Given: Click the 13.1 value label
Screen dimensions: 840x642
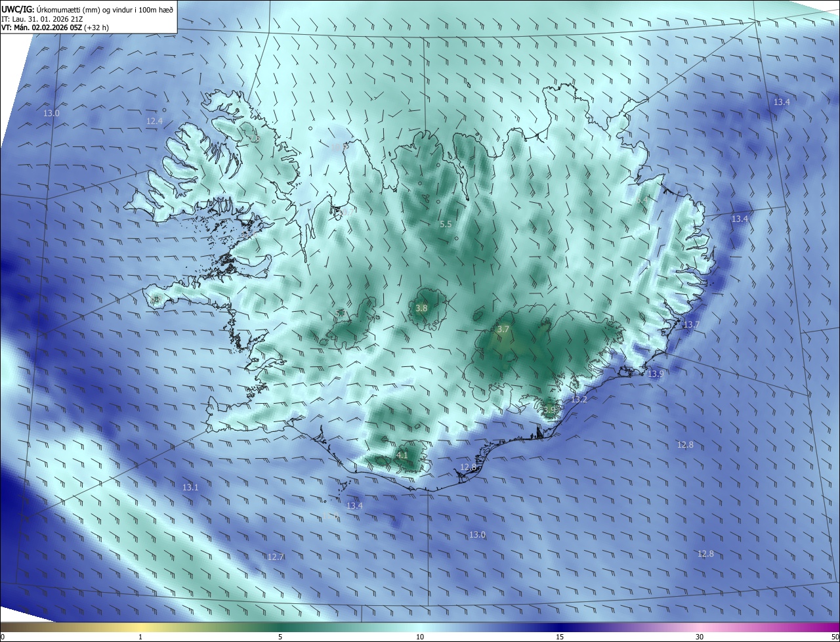Looking at the screenshot, I should point(190,487).
